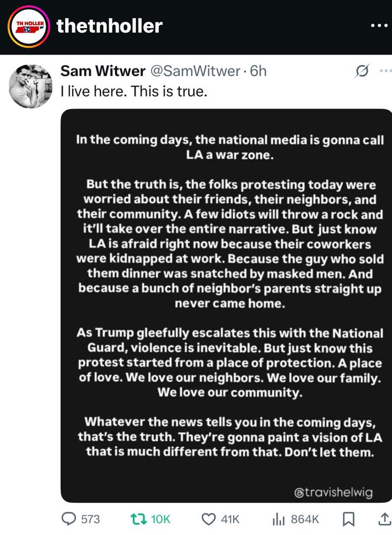Toggle the bookmark icon on the tweet
392x535 pixels.
click(348, 518)
